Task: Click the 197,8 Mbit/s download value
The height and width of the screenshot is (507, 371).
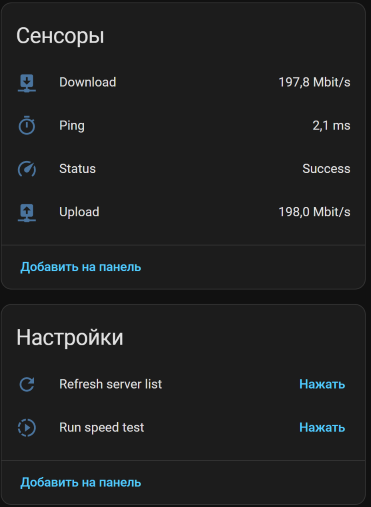Action: [x=314, y=82]
